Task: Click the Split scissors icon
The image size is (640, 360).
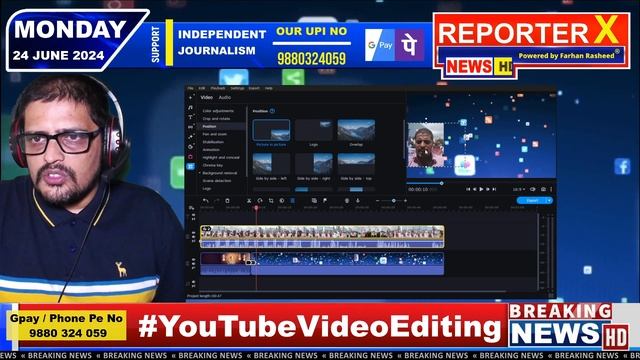Action: coord(249,201)
